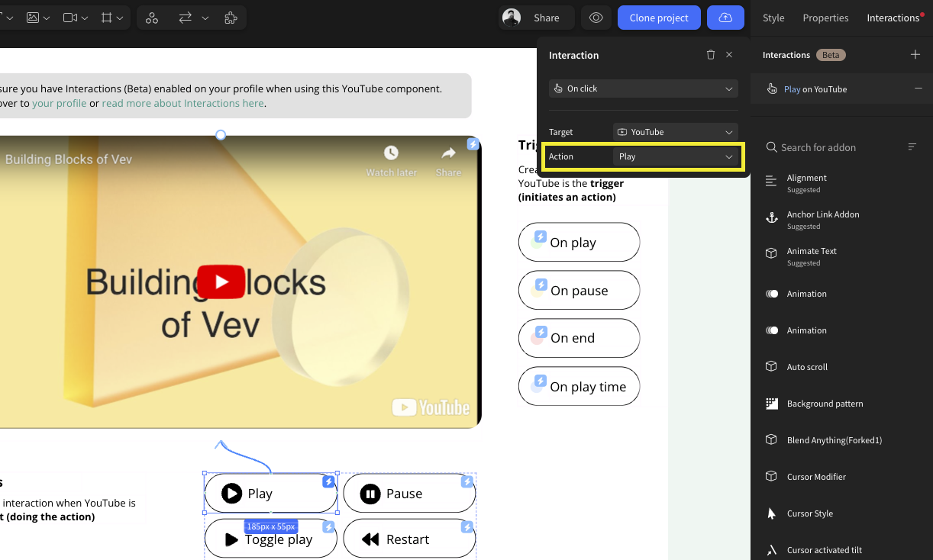Remove Play on YouTube interaction (minus)

tap(918, 89)
